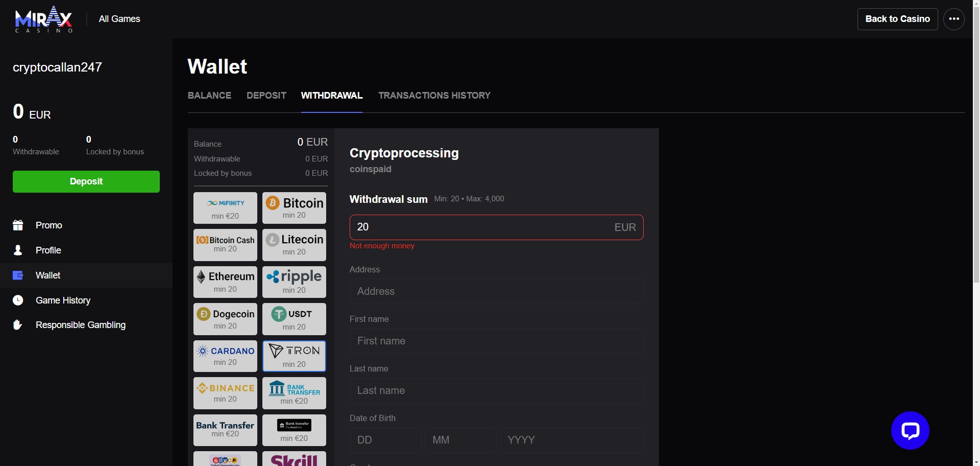The width and height of the screenshot is (980, 466).
Task: Open the Responsible Gambling page
Action: point(80,324)
